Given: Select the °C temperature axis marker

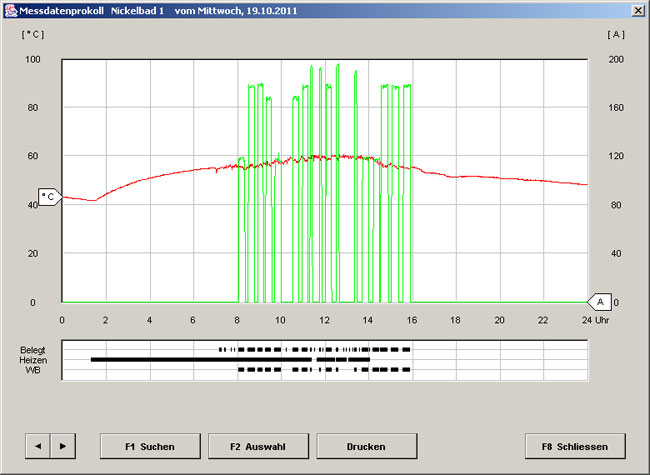Looking at the screenshot, I should click(x=49, y=195).
